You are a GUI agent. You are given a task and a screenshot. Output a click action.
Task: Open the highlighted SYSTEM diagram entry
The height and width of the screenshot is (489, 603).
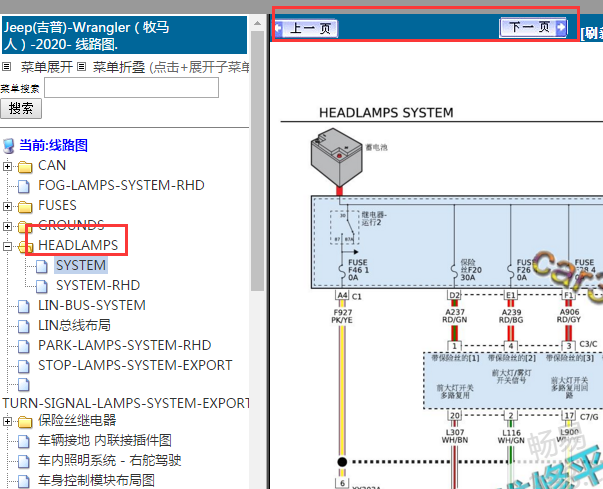81,266
